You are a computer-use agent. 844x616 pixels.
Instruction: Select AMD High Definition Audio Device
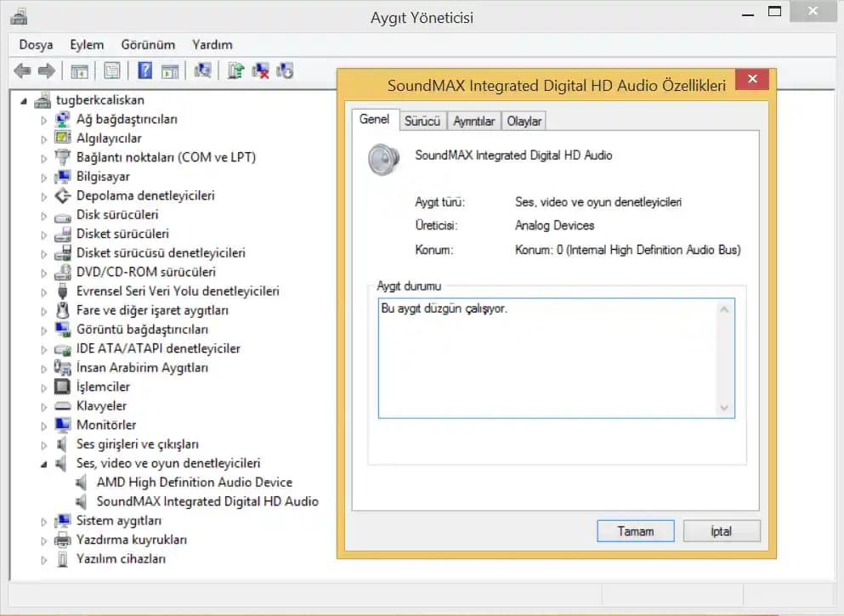click(x=194, y=482)
